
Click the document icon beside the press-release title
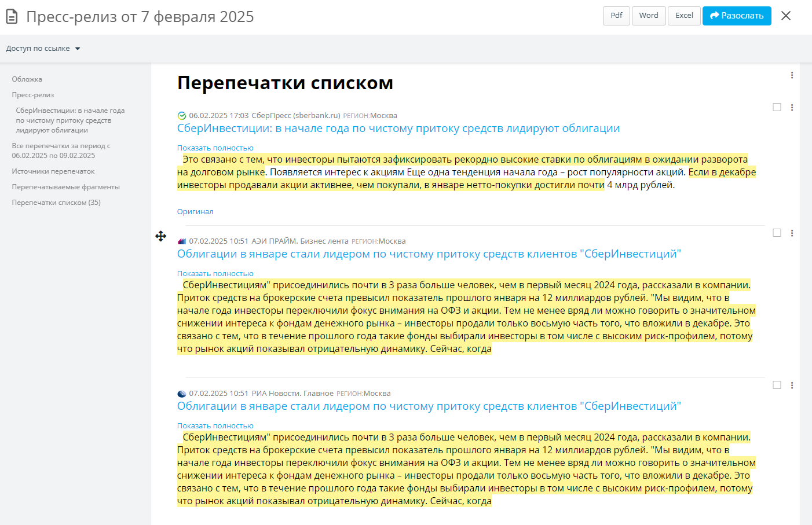click(12, 17)
